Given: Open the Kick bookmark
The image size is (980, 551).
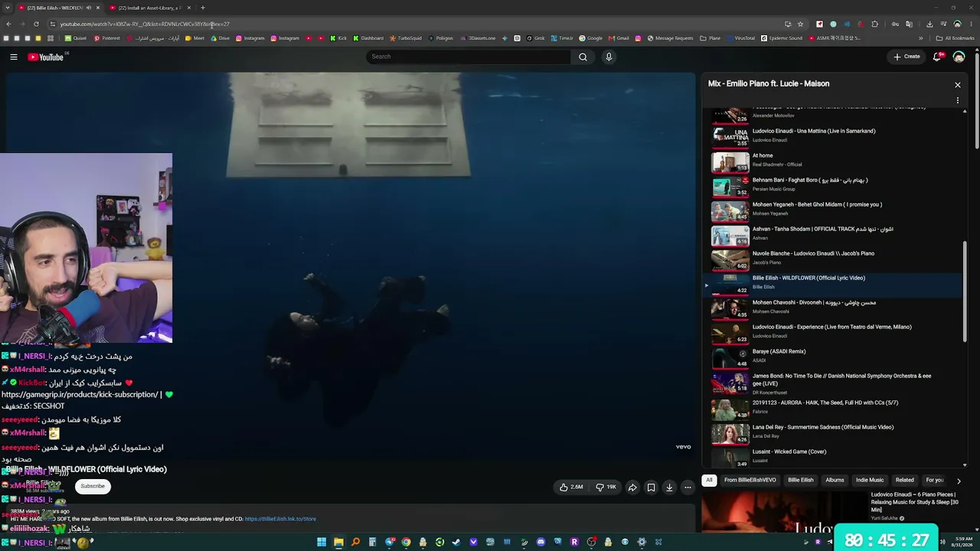Looking at the screenshot, I should (x=338, y=38).
